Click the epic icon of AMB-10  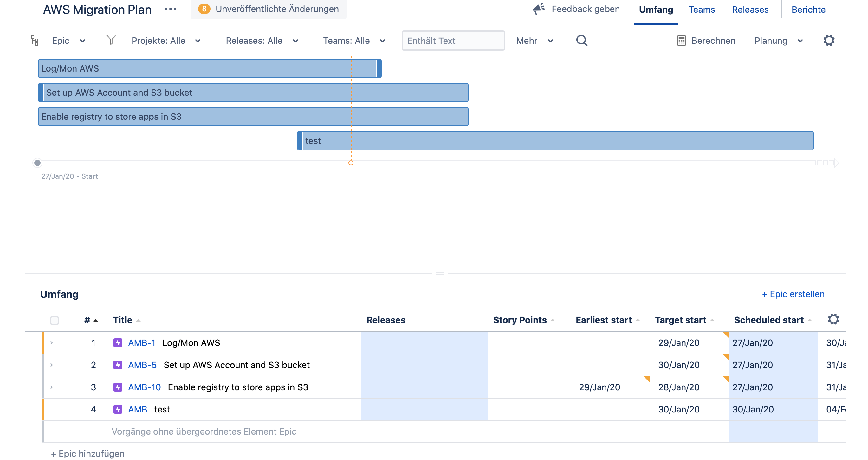click(x=118, y=387)
